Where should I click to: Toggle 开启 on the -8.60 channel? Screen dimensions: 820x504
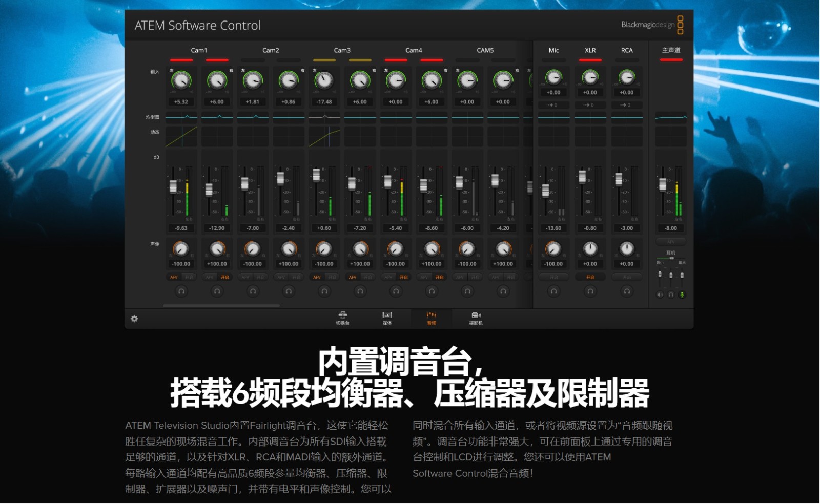tap(440, 277)
